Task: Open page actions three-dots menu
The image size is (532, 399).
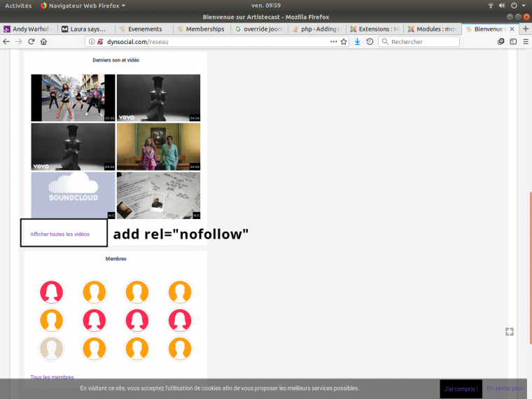Action: (x=333, y=42)
